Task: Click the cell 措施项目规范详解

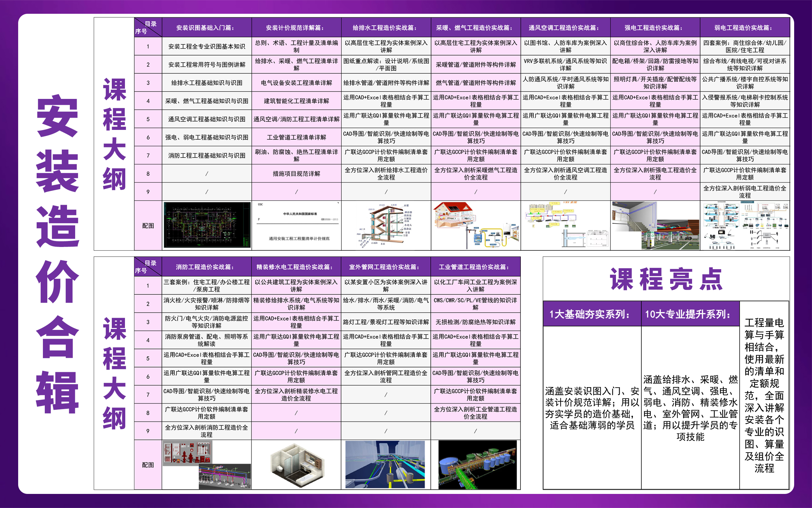Action: click(x=297, y=173)
